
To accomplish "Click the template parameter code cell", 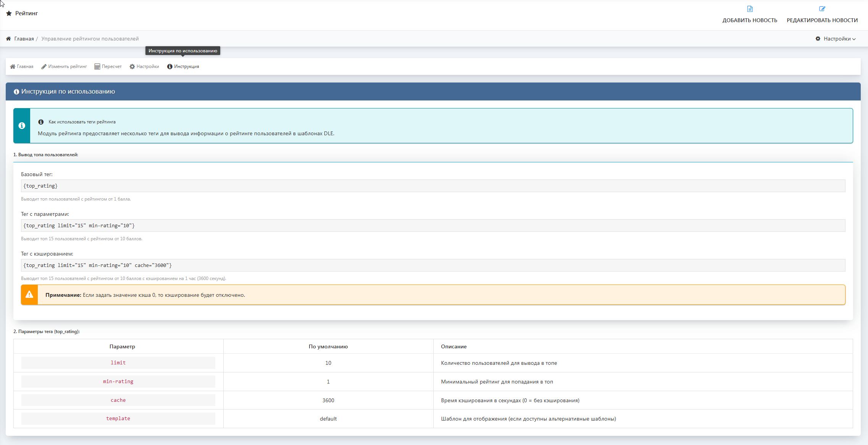I will (118, 419).
